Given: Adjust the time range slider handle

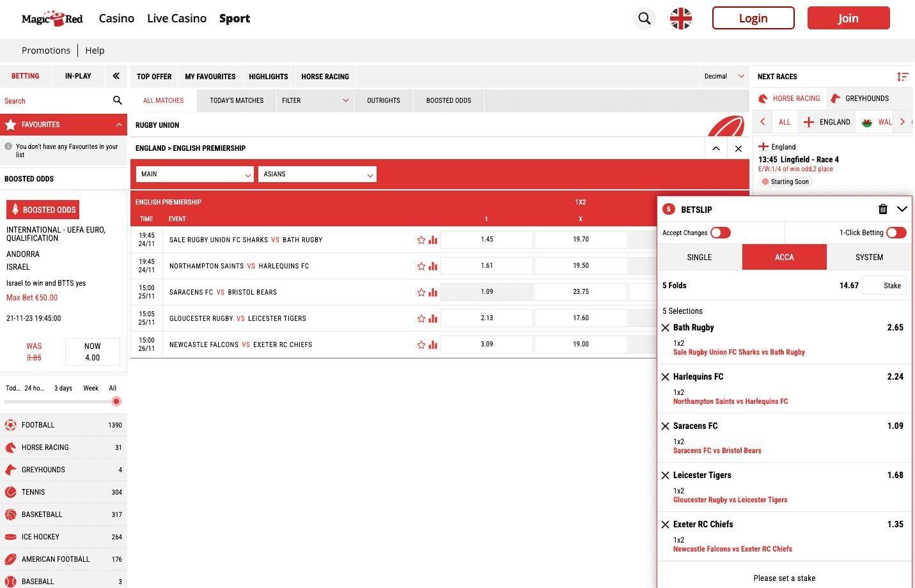Looking at the screenshot, I should (116, 401).
